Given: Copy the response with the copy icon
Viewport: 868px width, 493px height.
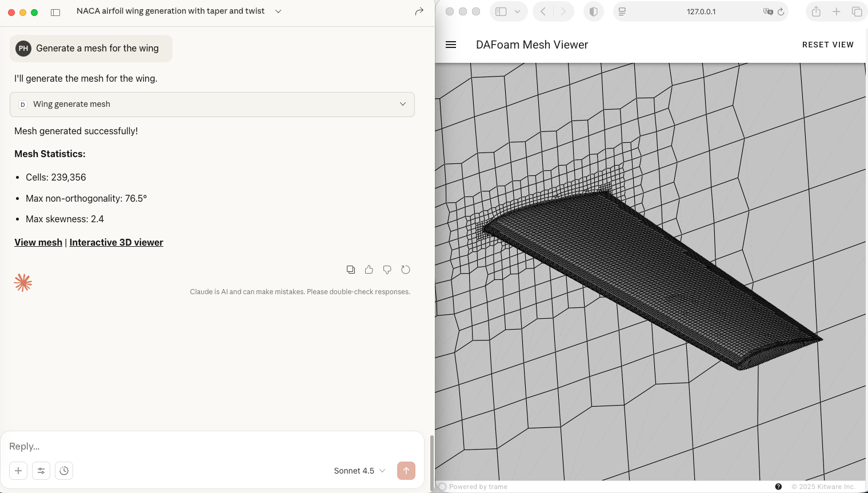Looking at the screenshot, I should click(x=351, y=270).
